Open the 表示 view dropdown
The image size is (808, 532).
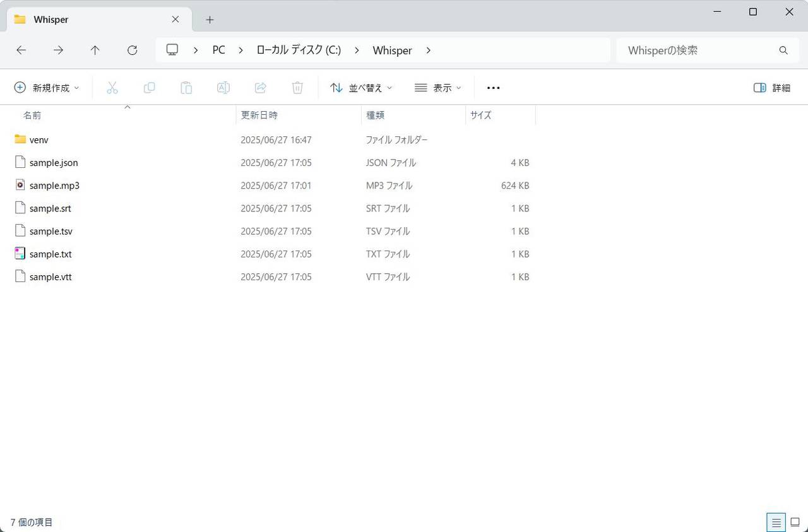click(438, 88)
